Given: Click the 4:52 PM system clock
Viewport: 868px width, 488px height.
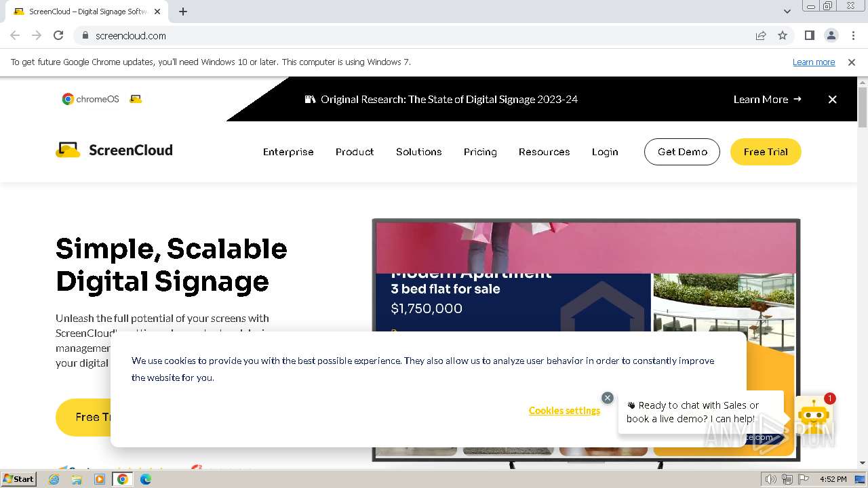Looking at the screenshot, I should pyautogui.click(x=833, y=479).
